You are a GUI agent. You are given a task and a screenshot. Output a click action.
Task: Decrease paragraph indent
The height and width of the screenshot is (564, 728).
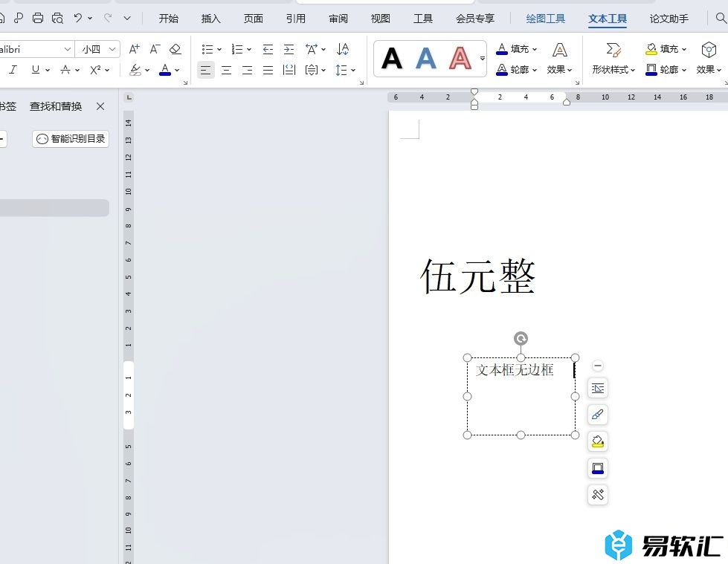268,49
